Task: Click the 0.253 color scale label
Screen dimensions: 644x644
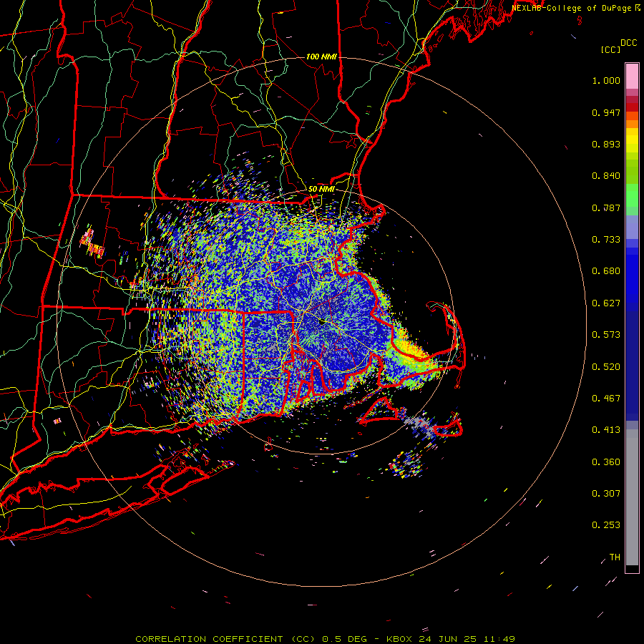Action: 606,525
